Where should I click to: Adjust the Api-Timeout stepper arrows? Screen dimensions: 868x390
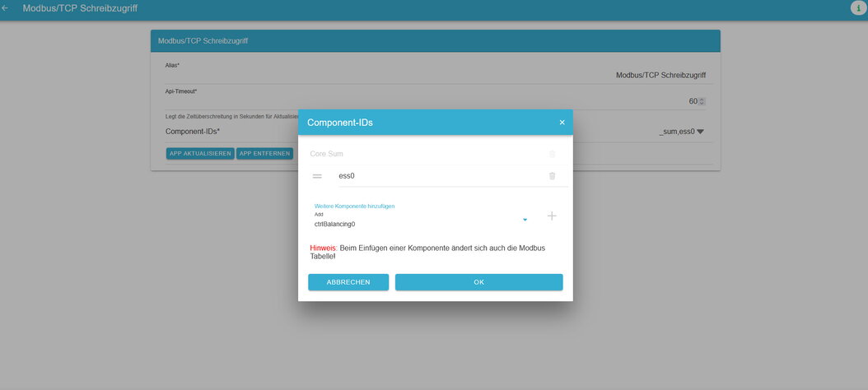702,102
